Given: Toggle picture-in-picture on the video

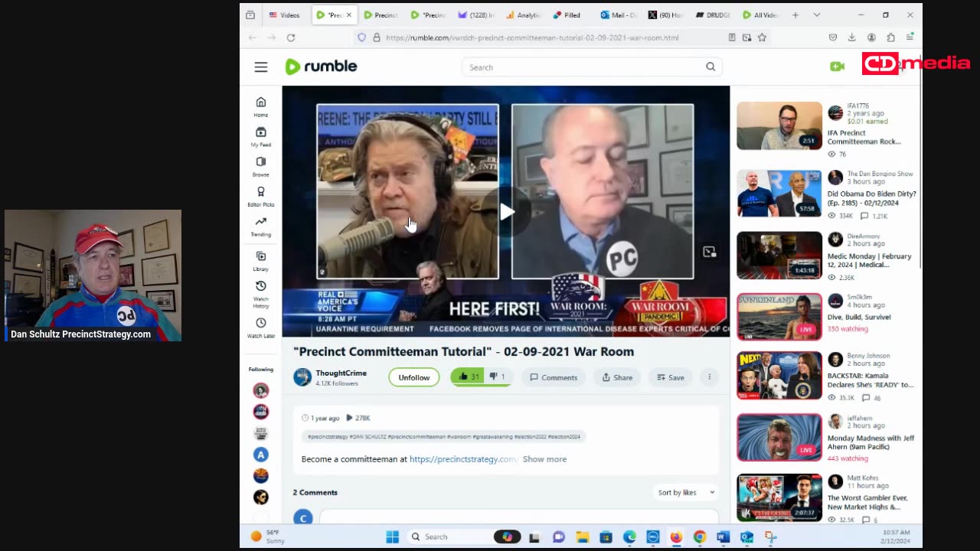Looking at the screenshot, I should pyautogui.click(x=710, y=252).
